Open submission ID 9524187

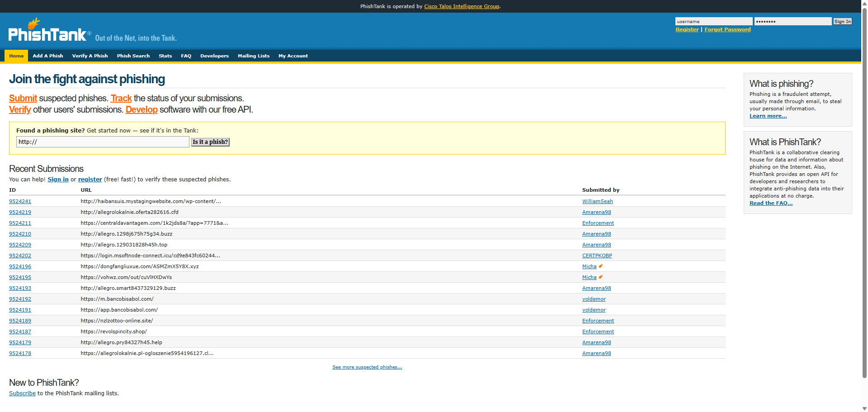[x=20, y=331]
